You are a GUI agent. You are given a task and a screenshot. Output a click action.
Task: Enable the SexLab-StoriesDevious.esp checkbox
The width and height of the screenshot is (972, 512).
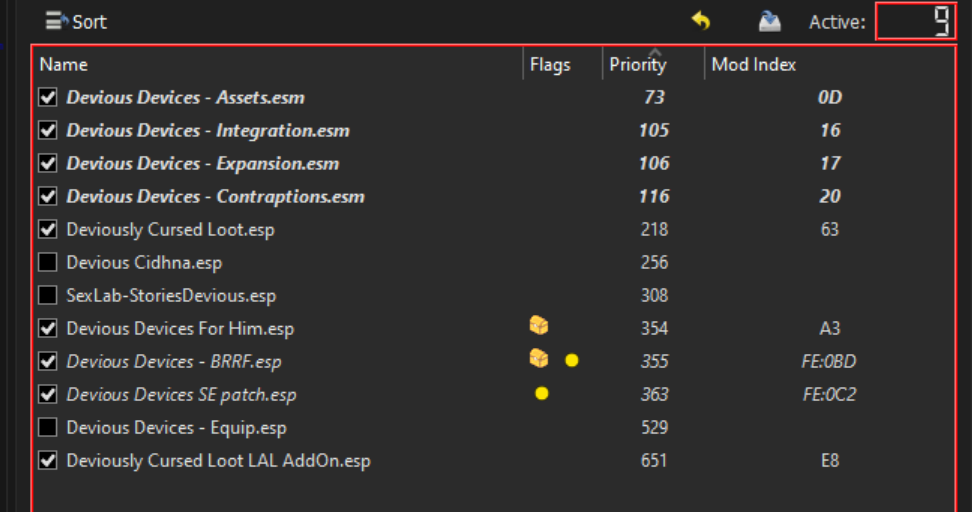48,295
